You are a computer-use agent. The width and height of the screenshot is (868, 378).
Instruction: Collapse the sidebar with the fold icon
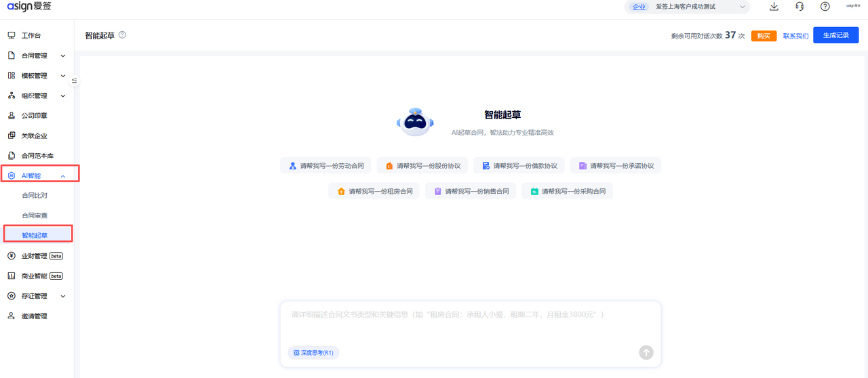click(75, 81)
